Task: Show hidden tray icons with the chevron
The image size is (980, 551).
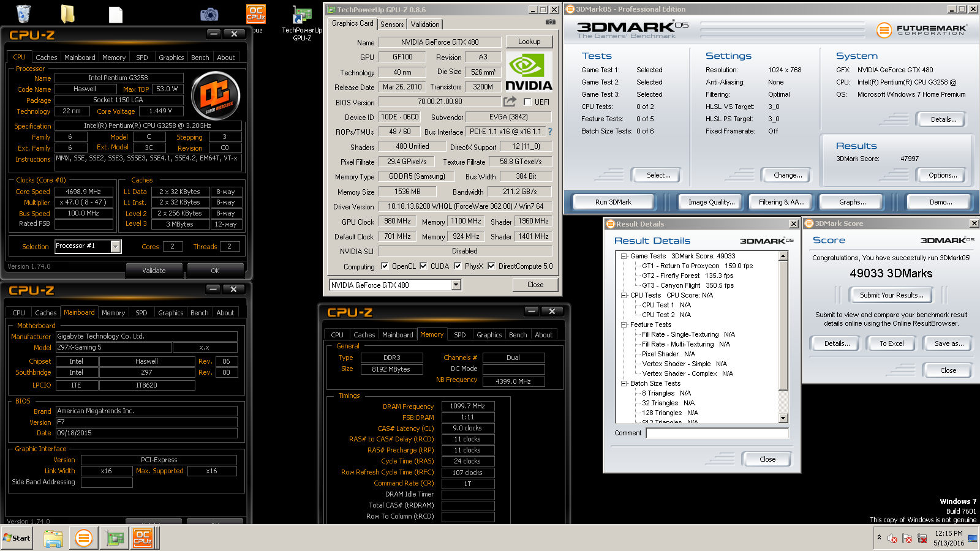Action: pyautogui.click(x=879, y=538)
